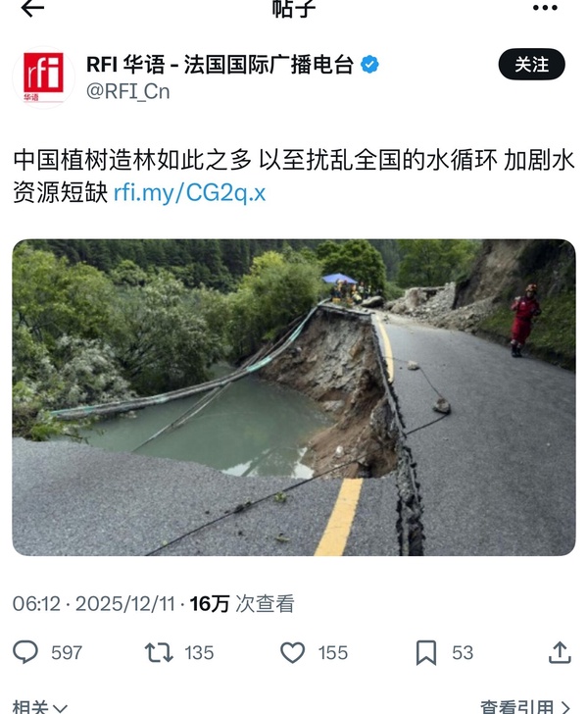Repost using the retweet arrows icon
The width and height of the screenshot is (588, 714).
click(159, 652)
